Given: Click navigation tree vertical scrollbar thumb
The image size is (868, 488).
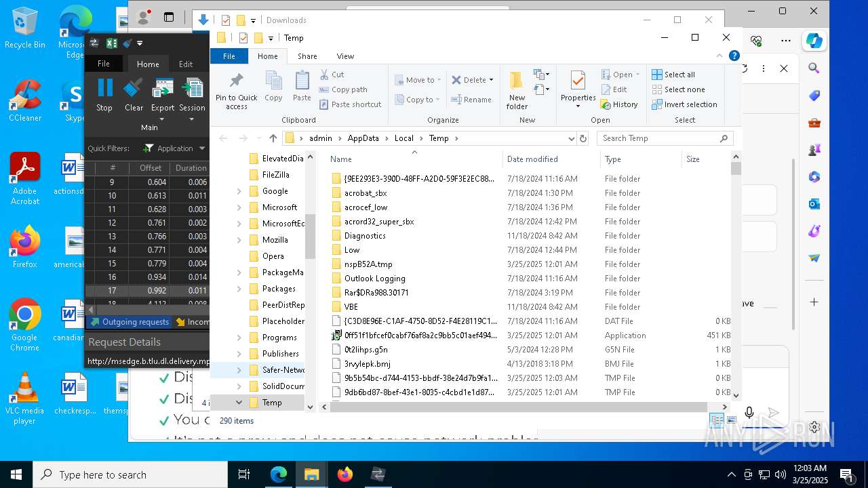Looking at the screenshot, I should coord(310,236).
